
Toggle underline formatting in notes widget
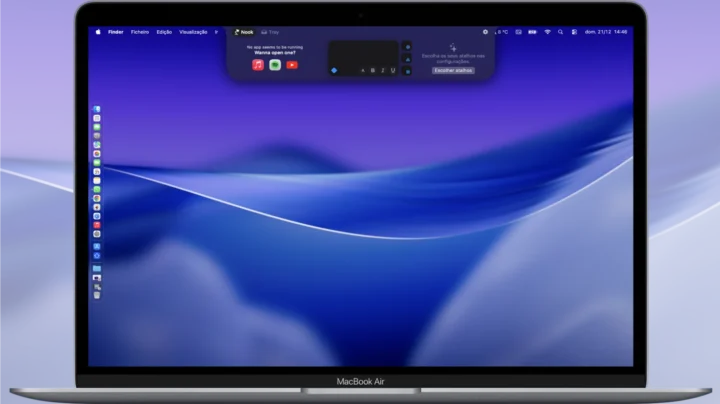(393, 70)
